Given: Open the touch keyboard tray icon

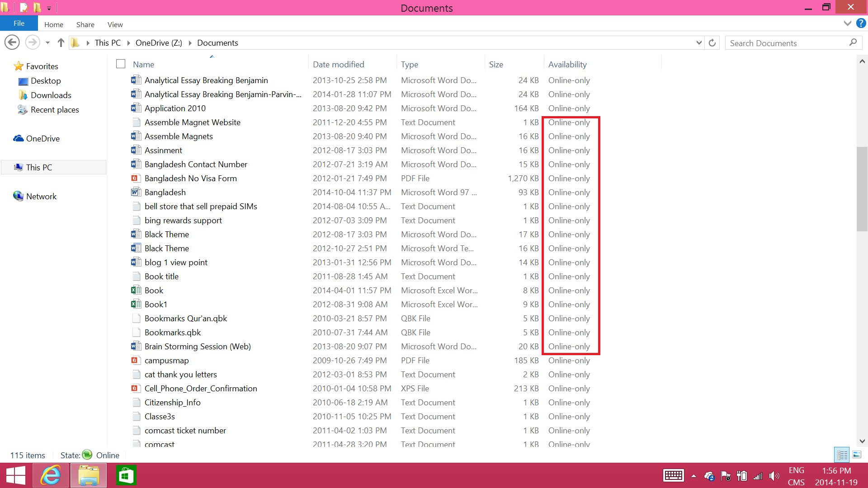Looking at the screenshot, I should (673, 475).
